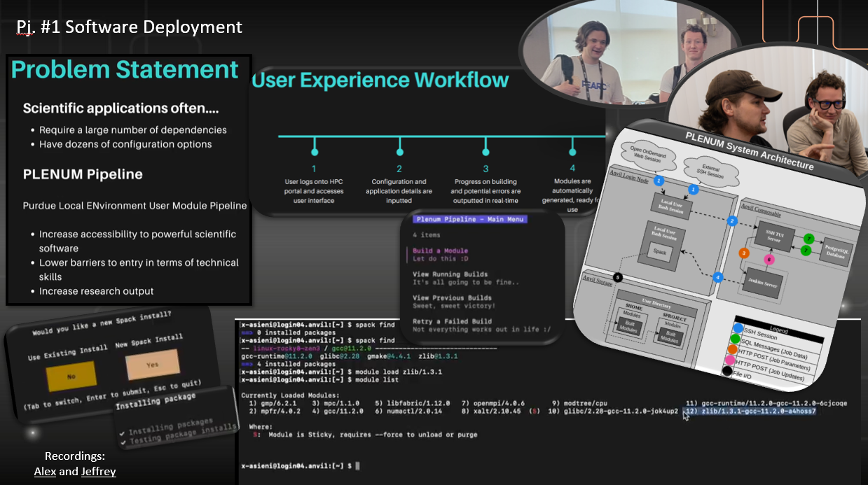Click highlighted zlib/1.3.1-gcc-11.2.0-a4hoss7 module
The image size is (868, 485).
pyautogui.click(x=751, y=412)
